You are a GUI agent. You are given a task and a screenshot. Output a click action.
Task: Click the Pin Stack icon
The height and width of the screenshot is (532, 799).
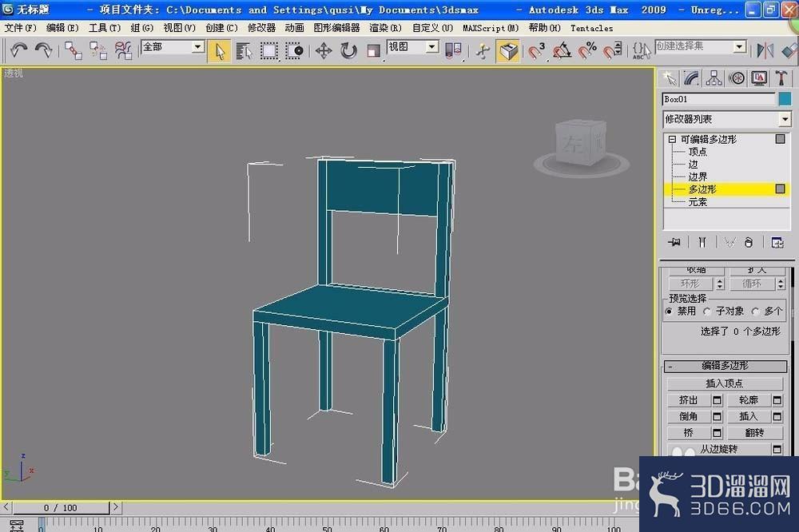(674, 242)
